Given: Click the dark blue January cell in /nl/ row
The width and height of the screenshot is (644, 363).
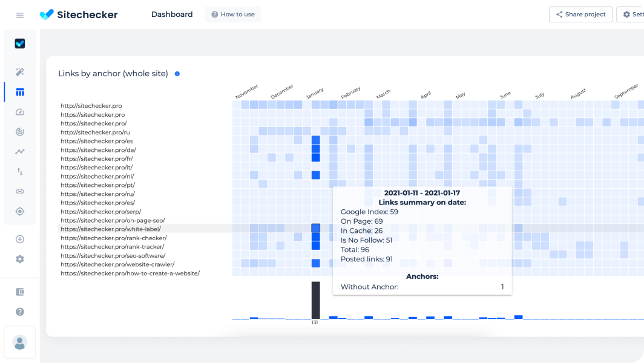Looking at the screenshot, I should [315, 175].
